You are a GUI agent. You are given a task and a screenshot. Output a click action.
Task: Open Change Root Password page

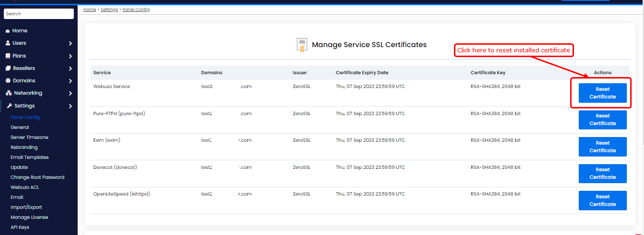[37, 177]
